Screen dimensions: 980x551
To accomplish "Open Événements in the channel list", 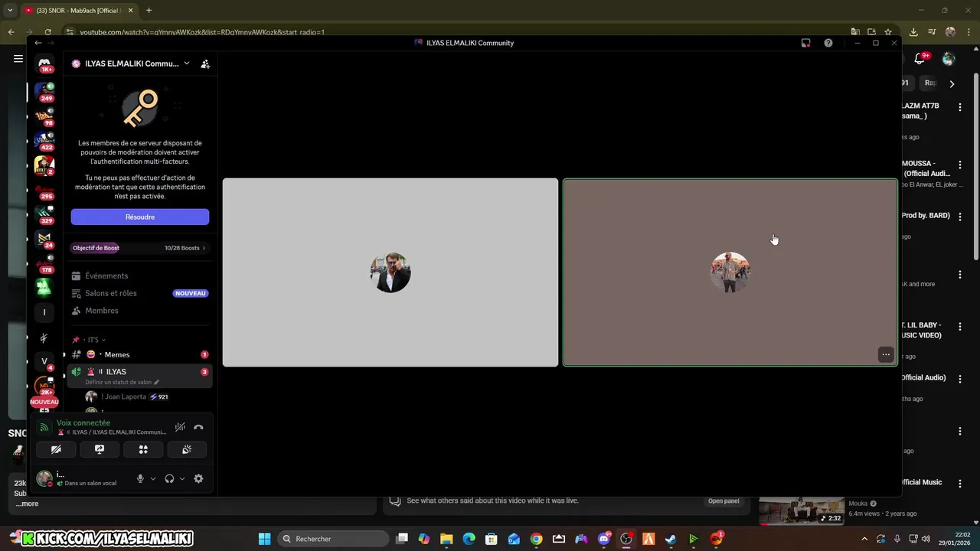I will pyautogui.click(x=106, y=275).
